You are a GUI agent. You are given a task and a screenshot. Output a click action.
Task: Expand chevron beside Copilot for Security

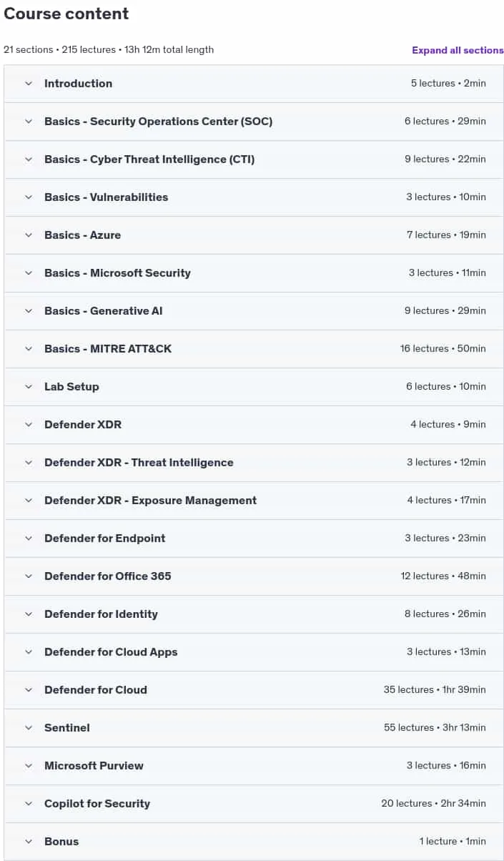pos(29,804)
